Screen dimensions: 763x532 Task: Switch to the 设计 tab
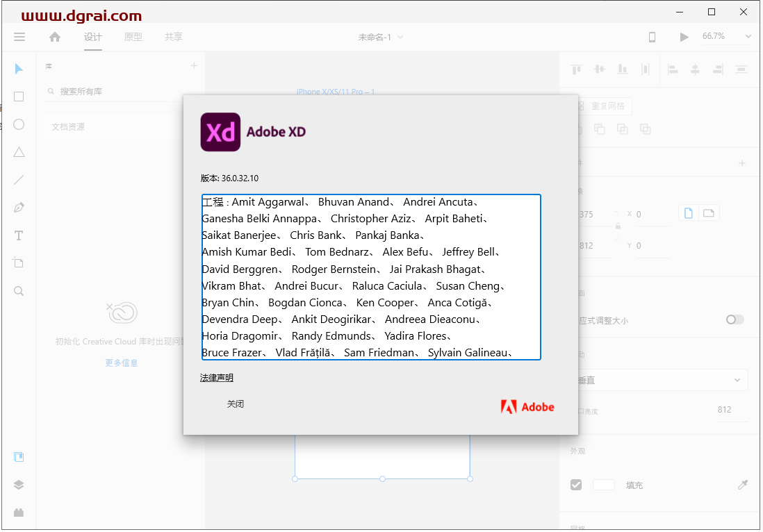(92, 37)
